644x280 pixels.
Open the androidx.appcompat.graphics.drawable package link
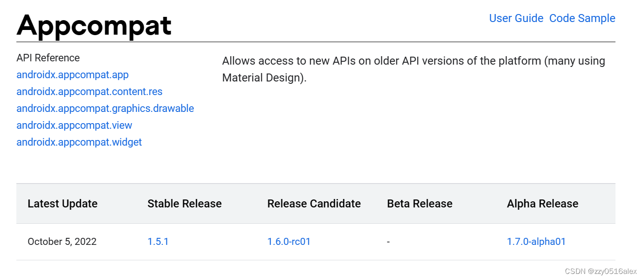pos(105,109)
